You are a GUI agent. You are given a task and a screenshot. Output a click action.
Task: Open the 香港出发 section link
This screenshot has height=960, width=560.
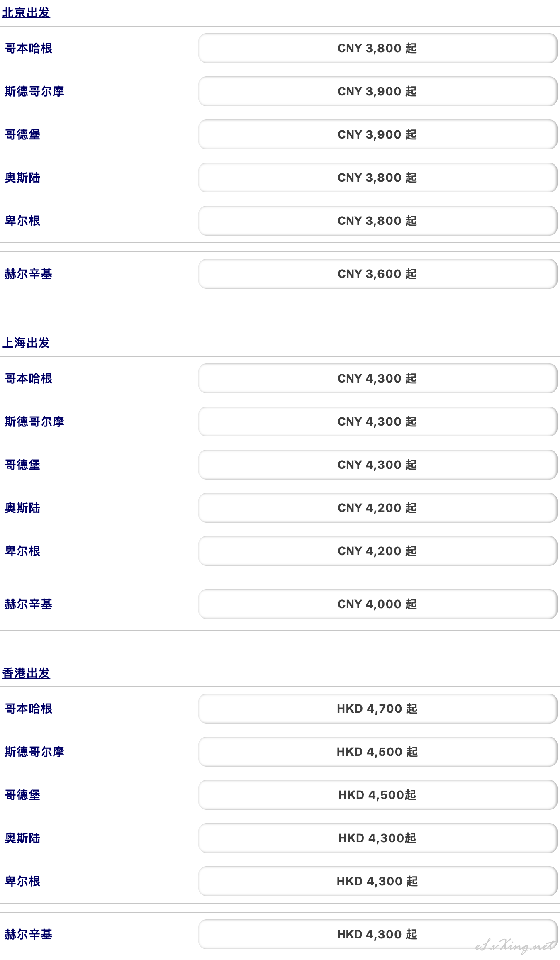[26, 673]
